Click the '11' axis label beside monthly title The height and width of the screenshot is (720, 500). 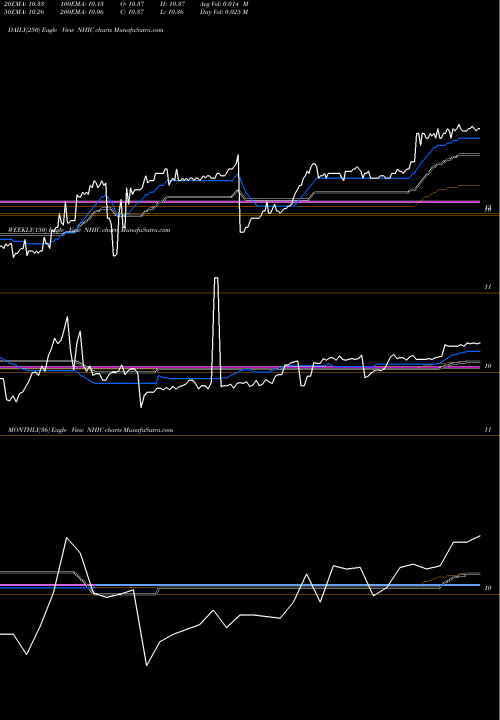coord(488,430)
